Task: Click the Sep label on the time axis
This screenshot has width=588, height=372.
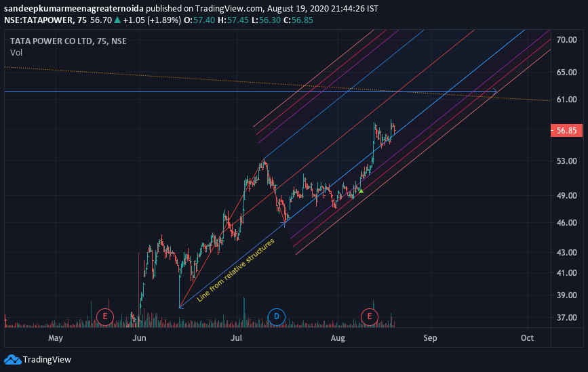Action: (x=430, y=338)
